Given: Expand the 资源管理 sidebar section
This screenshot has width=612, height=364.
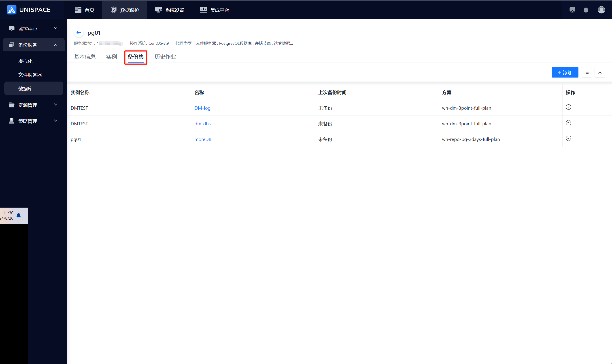Looking at the screenshot, I should tap(33, 105).
